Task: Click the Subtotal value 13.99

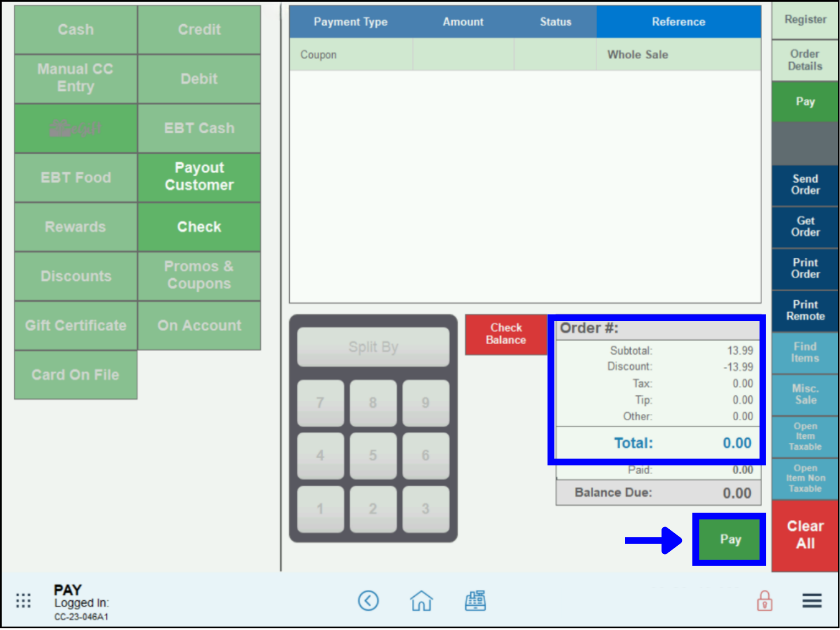Action: [740, 351]
